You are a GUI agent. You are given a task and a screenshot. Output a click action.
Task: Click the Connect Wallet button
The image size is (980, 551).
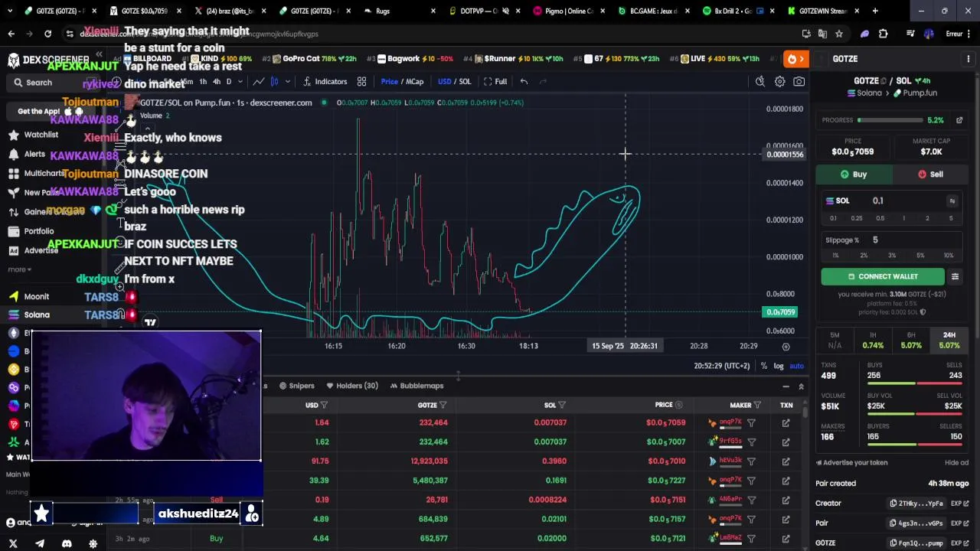[883, 276]
